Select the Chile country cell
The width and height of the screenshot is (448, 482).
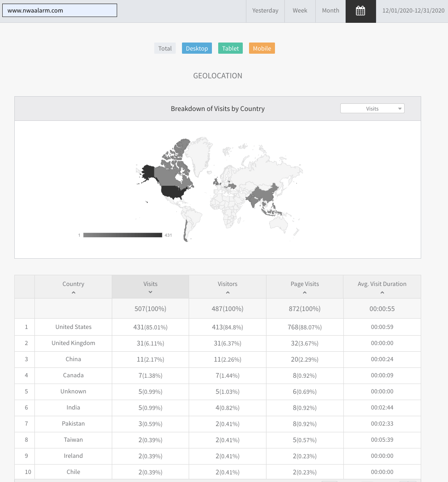click(73, 472)
